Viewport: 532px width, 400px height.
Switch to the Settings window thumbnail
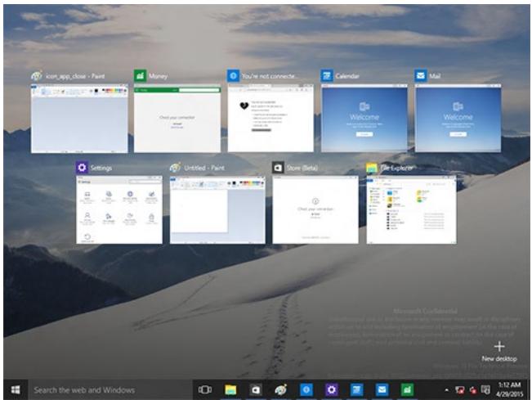119,210
